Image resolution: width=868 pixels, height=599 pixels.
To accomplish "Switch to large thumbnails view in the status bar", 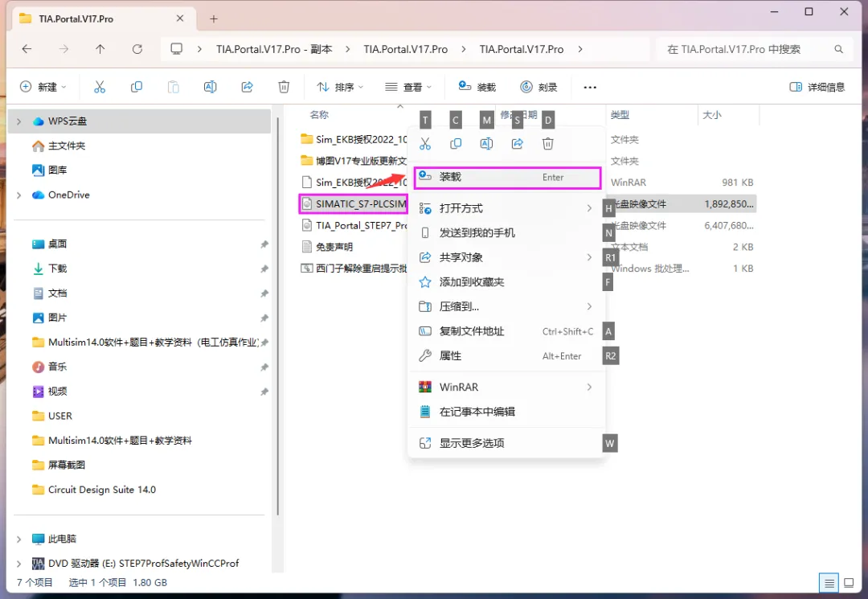I will pos(849,583).
